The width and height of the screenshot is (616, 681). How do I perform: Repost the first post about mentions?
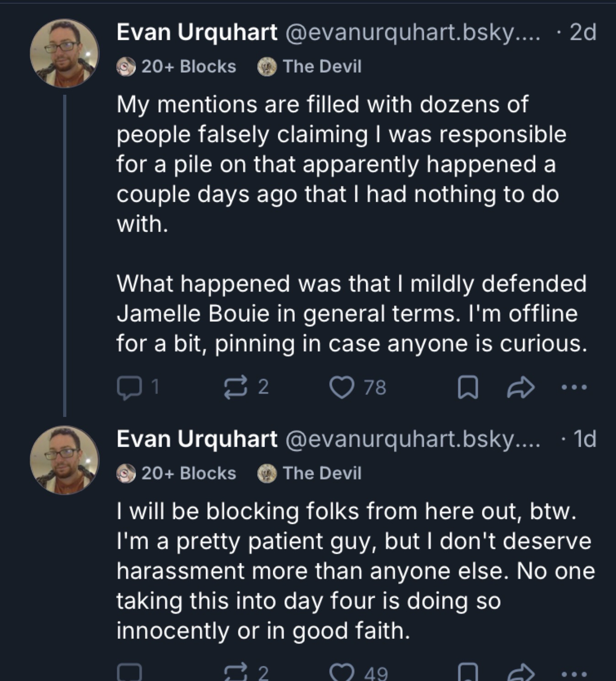(x=235, y=388)
